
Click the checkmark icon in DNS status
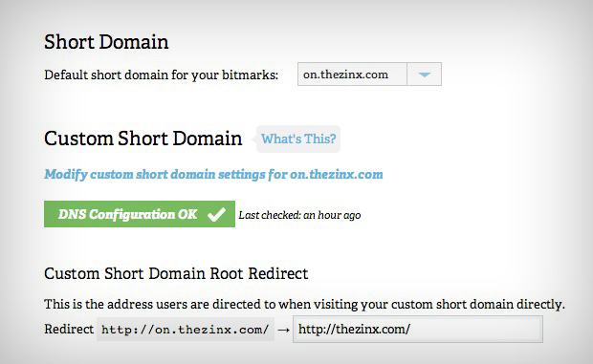tap(217, 214)
